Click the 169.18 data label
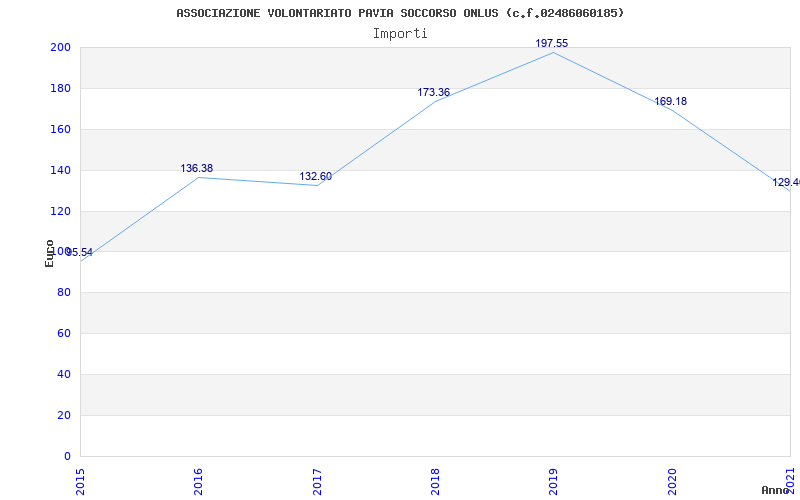Viewport: 800px width, 500px height. (x=670, y=102)
